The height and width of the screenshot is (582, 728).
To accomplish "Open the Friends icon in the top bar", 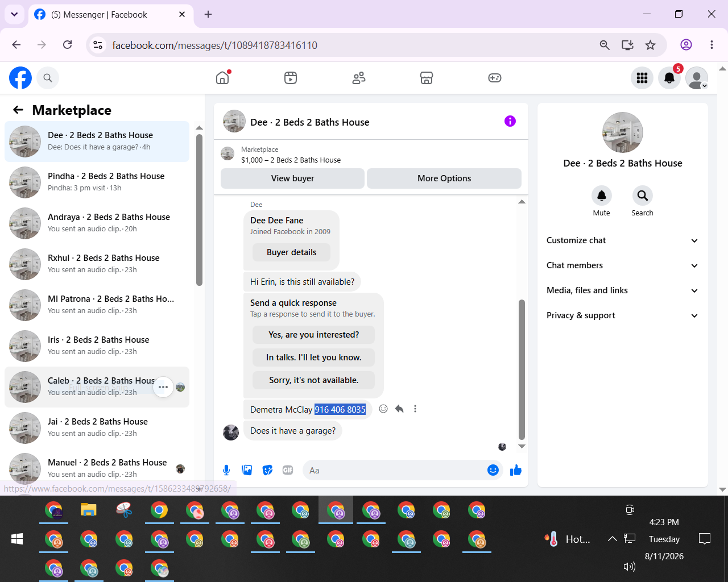I will coord(359,78).
